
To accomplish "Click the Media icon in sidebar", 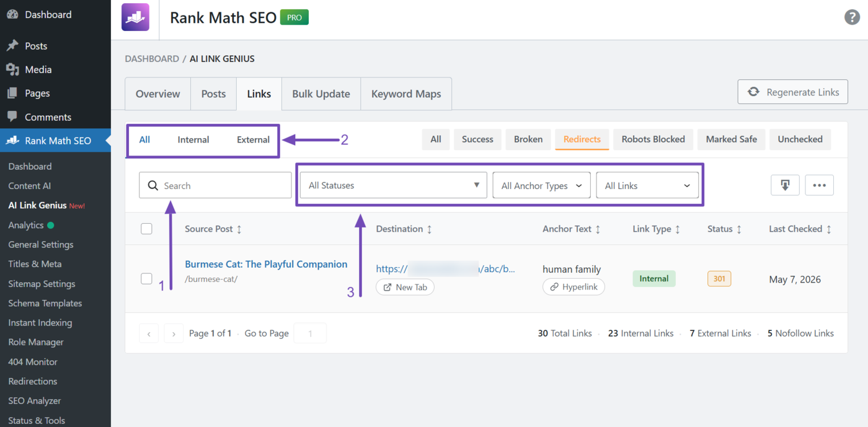I will tap(12, 69).
